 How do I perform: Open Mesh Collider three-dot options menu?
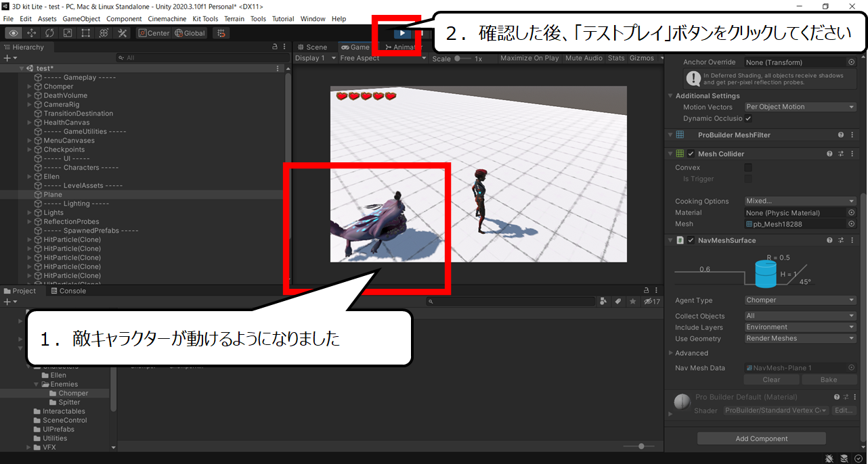(852, 154)
